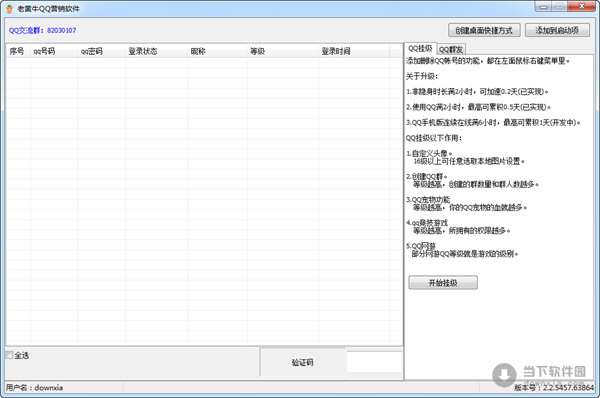Sort by QQ号码 column header
This screenshot has height=398, width=600.
[54, 51]
